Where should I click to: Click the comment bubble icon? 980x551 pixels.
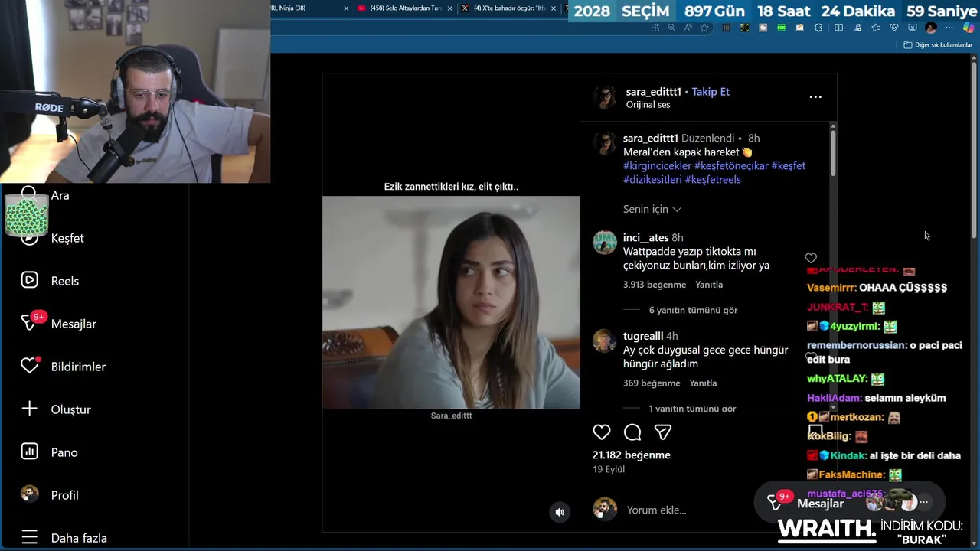632,432
